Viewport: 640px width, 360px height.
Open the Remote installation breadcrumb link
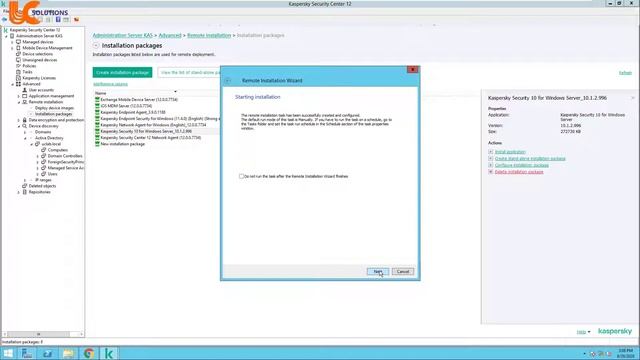tap(209, 36)
